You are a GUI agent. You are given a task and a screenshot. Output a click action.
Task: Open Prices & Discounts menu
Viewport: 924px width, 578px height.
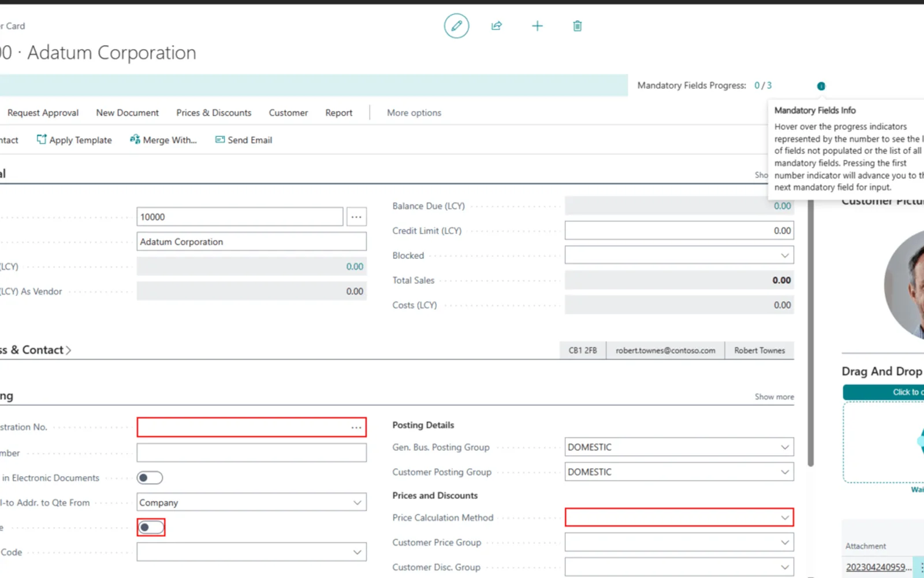214,113
